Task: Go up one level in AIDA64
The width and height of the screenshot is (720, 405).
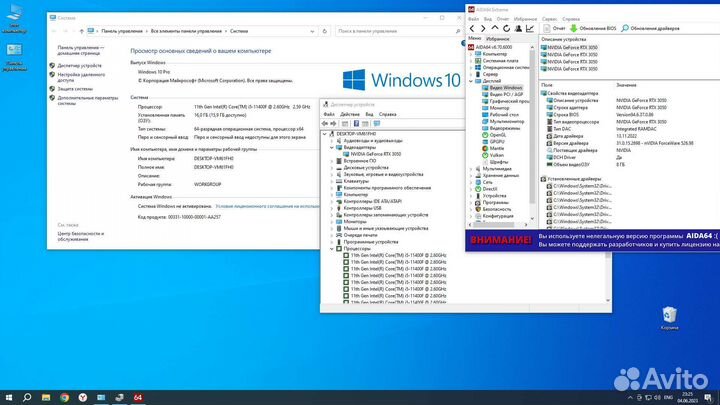Action: (x=495, y=28)
